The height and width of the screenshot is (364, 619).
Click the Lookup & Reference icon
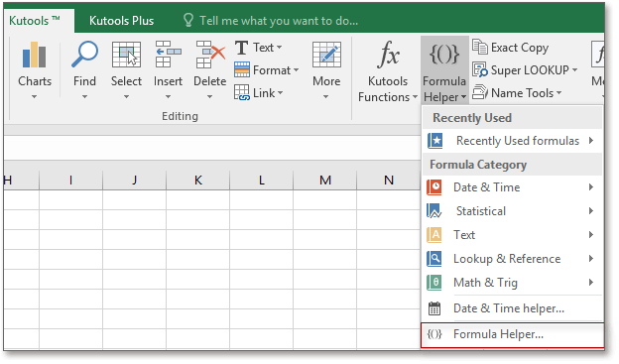coord(434,259)
